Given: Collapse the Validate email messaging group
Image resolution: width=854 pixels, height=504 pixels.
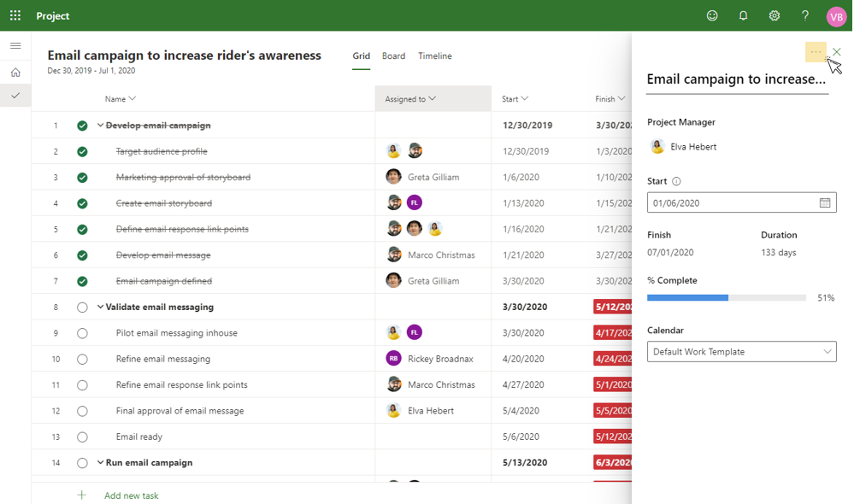Looking at the screenshot, I should click(x=100, y=307).
